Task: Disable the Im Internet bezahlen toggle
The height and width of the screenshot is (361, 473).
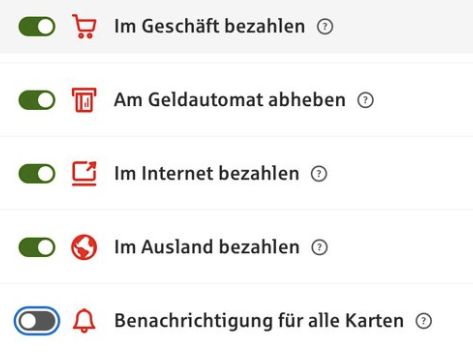Action: point(37,174)
